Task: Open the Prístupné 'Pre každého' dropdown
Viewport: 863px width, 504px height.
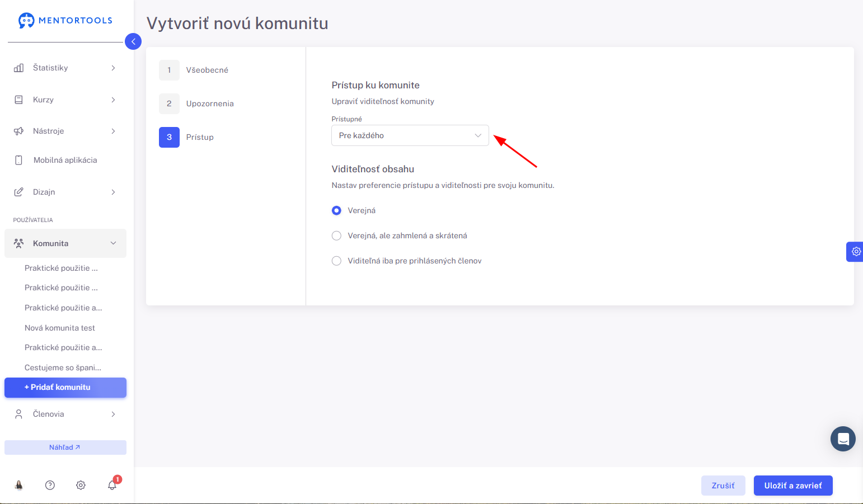Action: 410,135
